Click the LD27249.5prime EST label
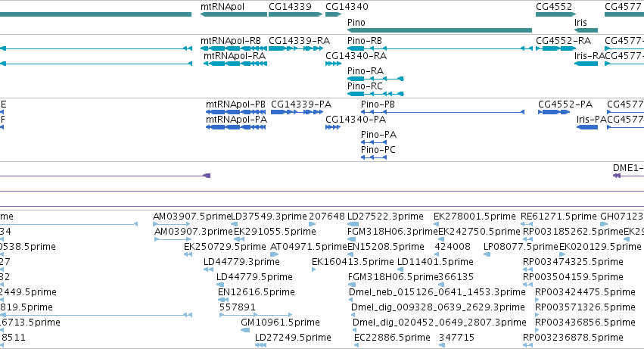The width and height of the screenshot is (644, 349). 293,338
